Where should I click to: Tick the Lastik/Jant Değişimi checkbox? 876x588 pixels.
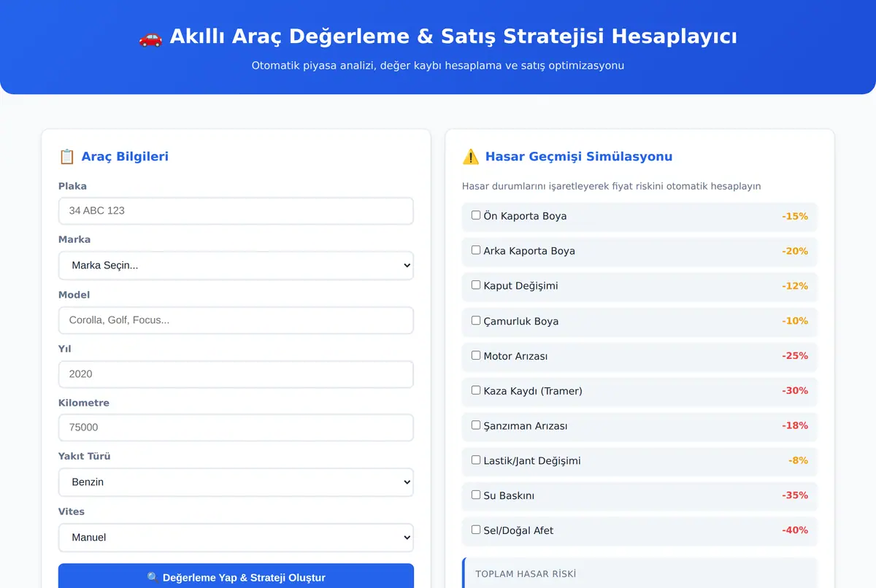(476, 460)
